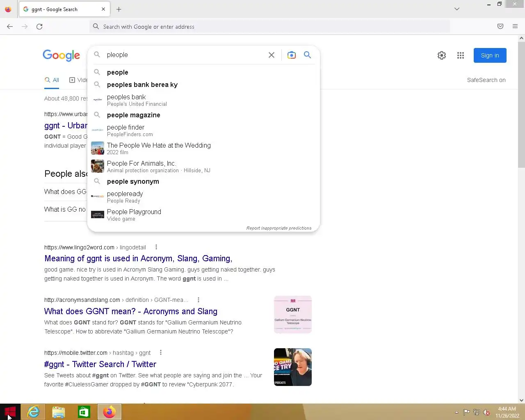Open the Action Center flag icon
The width and height of the screenshot is (525, 420).
[467, 412]
